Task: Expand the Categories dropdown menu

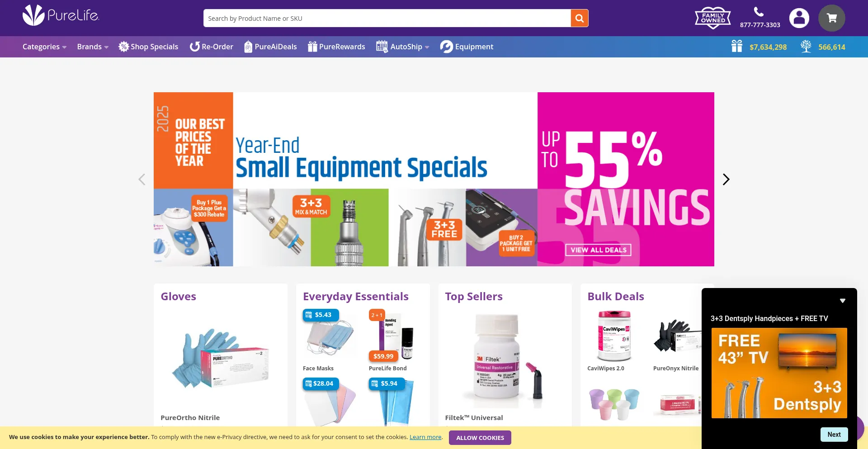Action: point(44,47)
